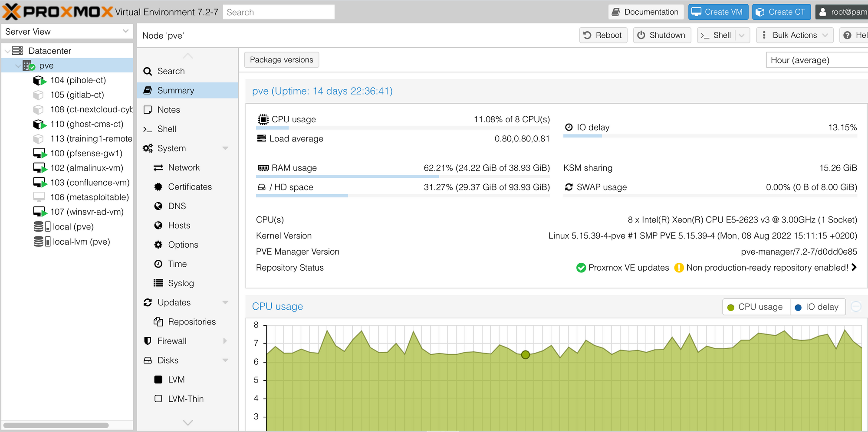Screen dimensions: 868x432
Task: Open the Bulk Actions dropdown
Action: click(x=795, y=36)
